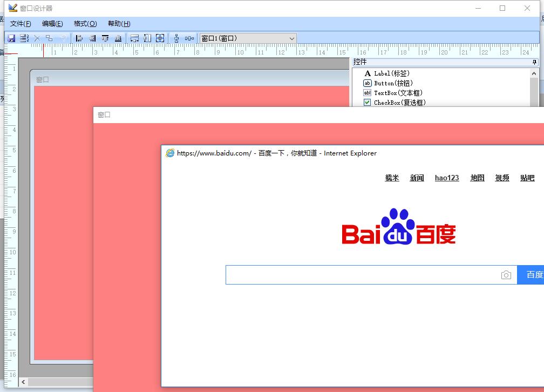Click the Make same width icon
The height and width of the screenshot is (392, 544).
[x=134, y=38]
